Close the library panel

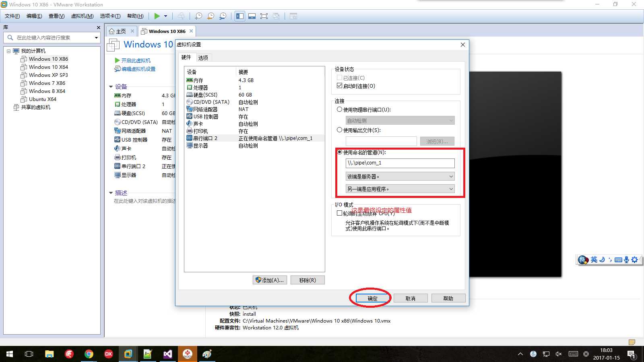point(98,27)
